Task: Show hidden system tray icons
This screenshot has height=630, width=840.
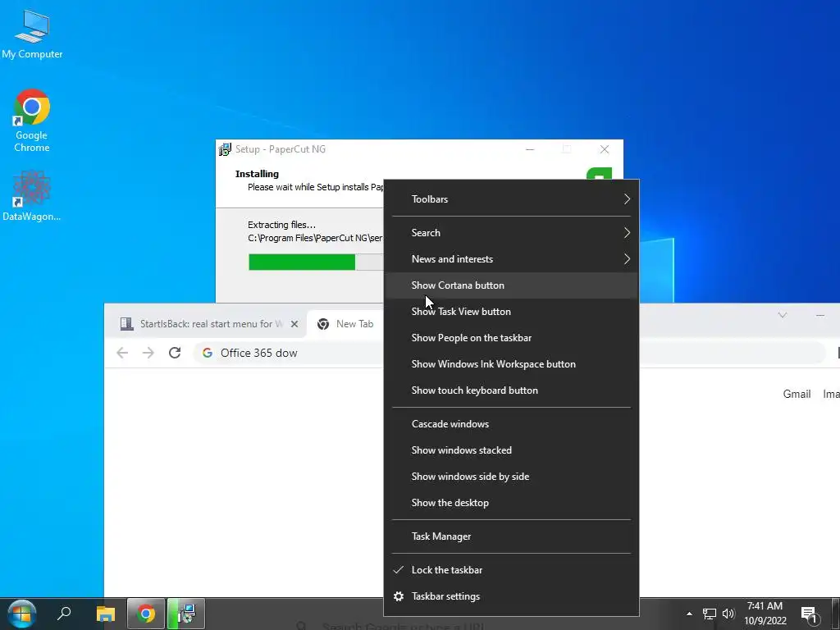Action: pos(689,614)
